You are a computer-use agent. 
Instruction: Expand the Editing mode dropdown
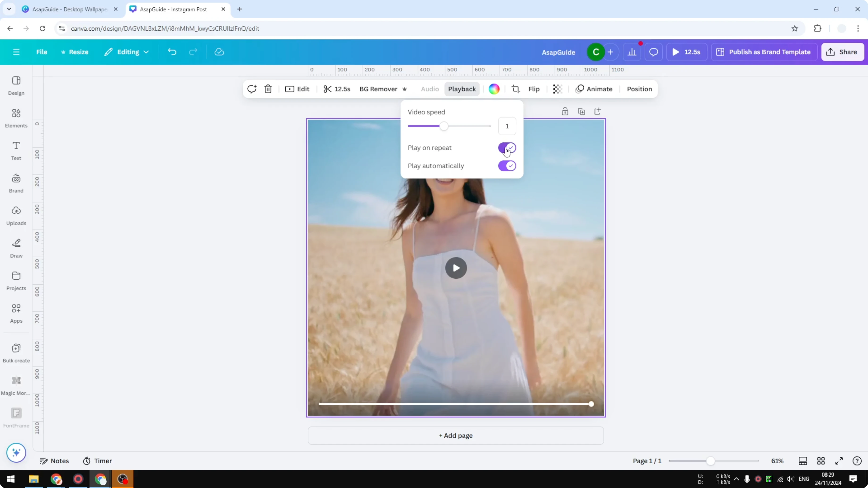127,52
